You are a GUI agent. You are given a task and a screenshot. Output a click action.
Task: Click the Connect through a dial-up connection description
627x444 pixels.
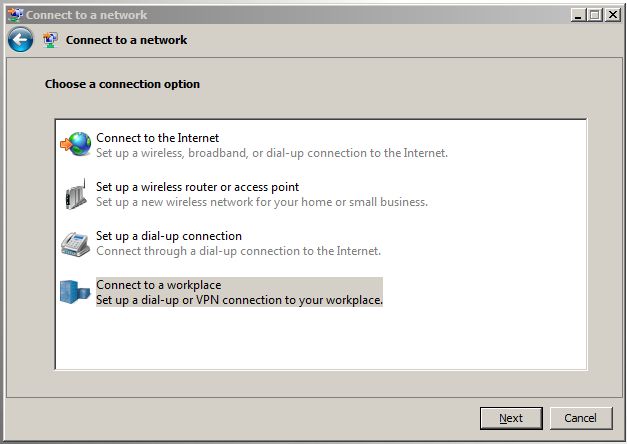click(238, 251)
